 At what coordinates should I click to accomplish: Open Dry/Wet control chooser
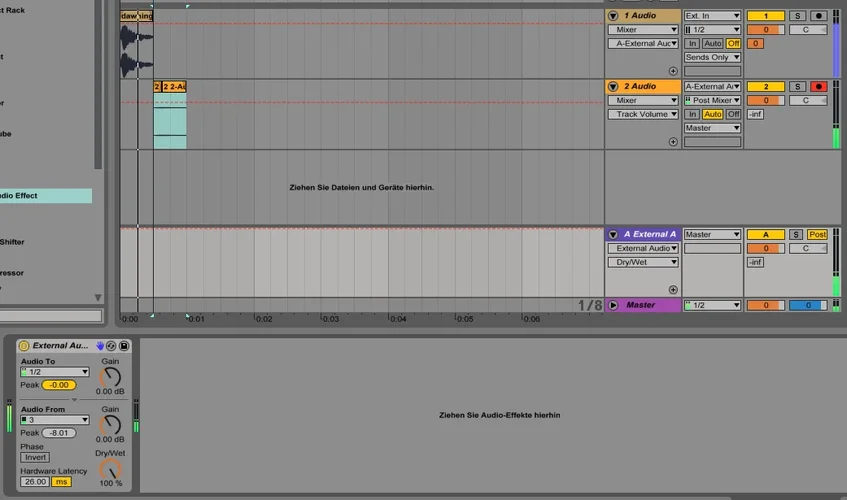click(x=643, y=262)
